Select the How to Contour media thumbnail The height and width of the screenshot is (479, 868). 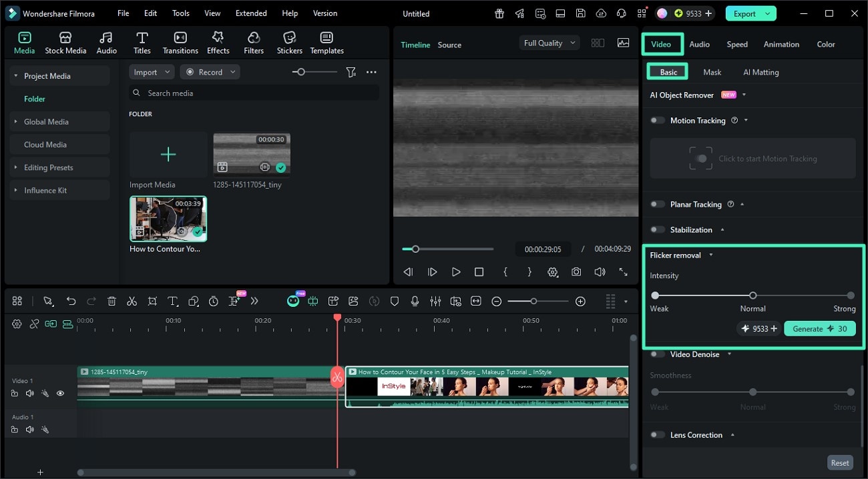[168, 219]
